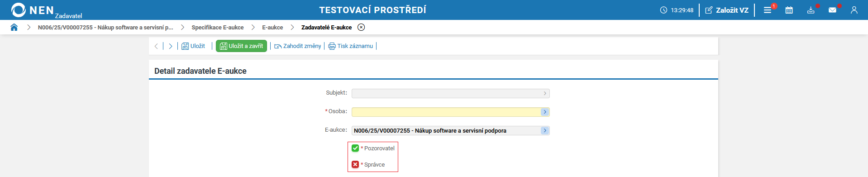The height and width of the screenshot is (177, 868).
Task: Click Uložit a zavřít button
Action: [x=241, y=46]
